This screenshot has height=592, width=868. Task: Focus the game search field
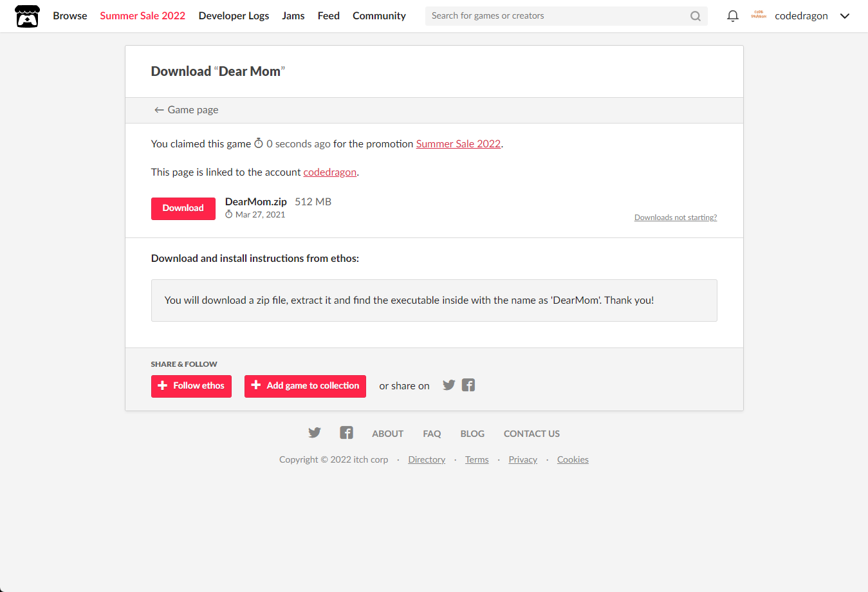click(x=556, y=16)
